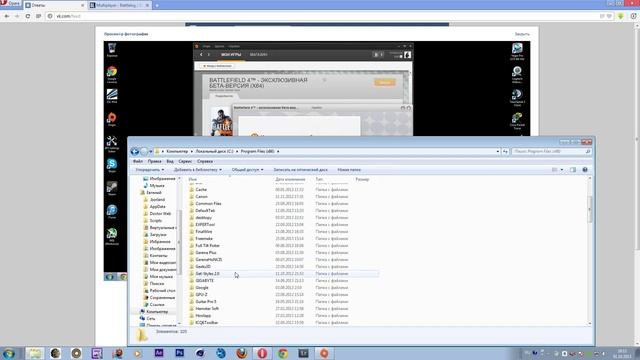
Task: Click the Explorer search field
Action: (x=551, y=151)
